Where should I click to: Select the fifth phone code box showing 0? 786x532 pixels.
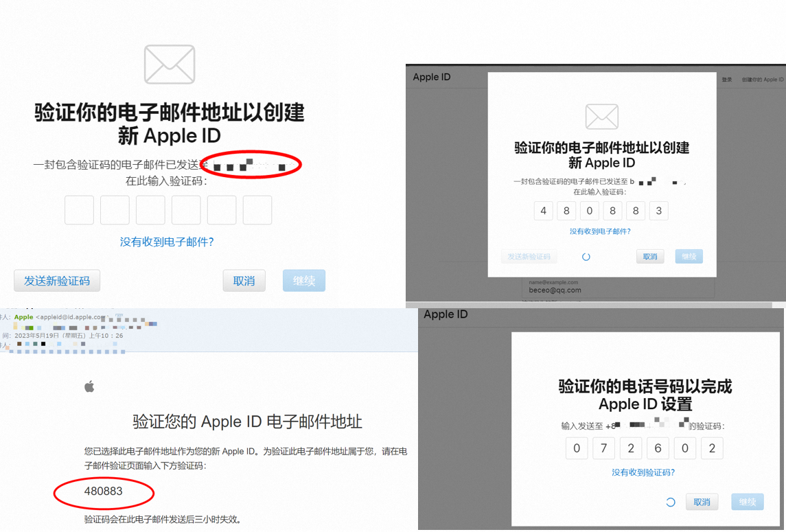[x=685, y=448]
